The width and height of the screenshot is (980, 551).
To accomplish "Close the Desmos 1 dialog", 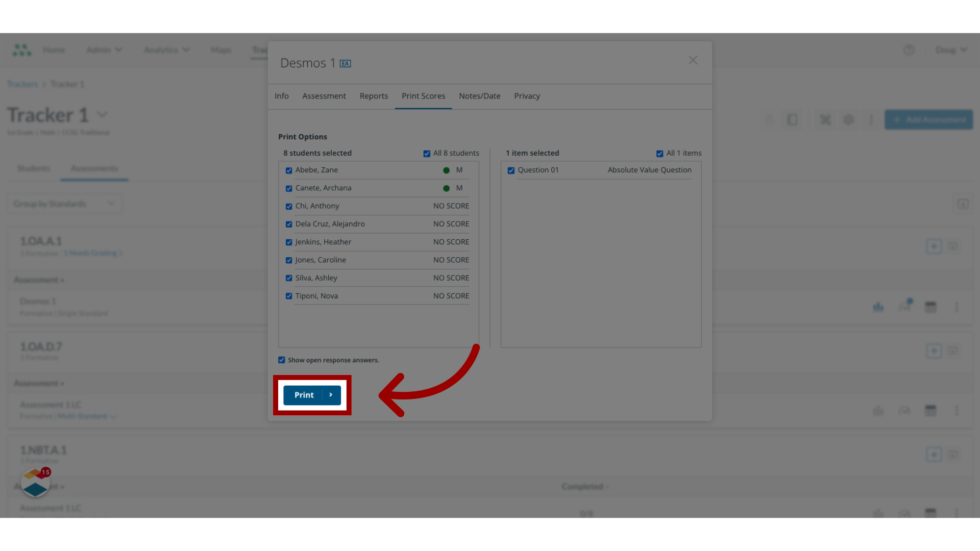I will [693, 60].
